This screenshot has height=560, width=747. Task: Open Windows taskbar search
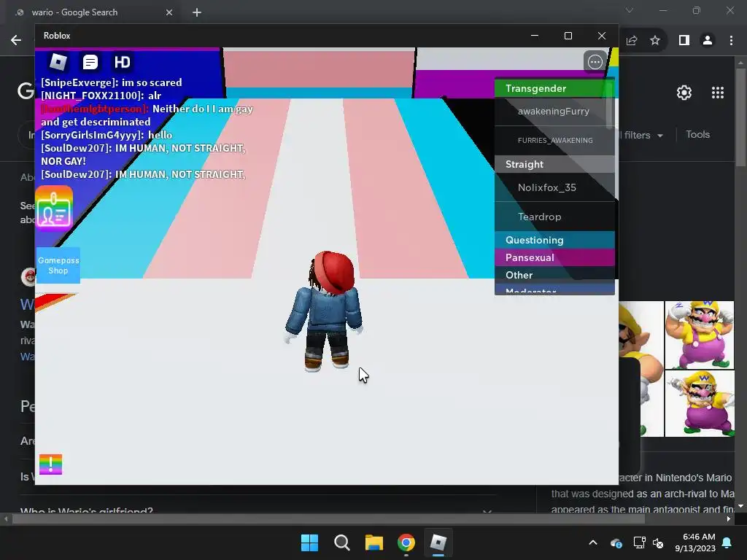[x=341, y=542]
